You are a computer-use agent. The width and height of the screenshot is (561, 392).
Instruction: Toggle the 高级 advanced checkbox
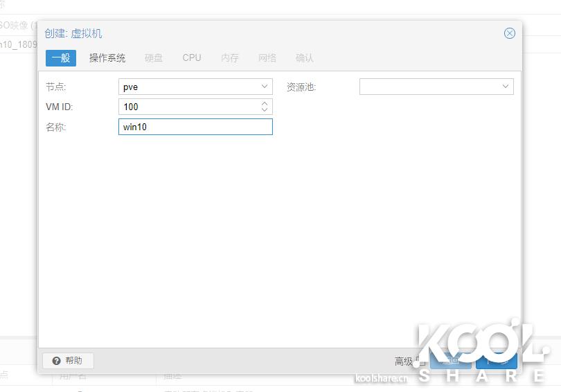(421, 362)
